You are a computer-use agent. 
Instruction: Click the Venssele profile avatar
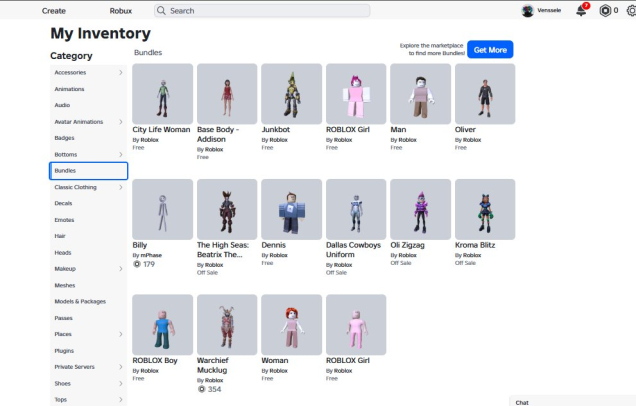[x=527, y=11]
